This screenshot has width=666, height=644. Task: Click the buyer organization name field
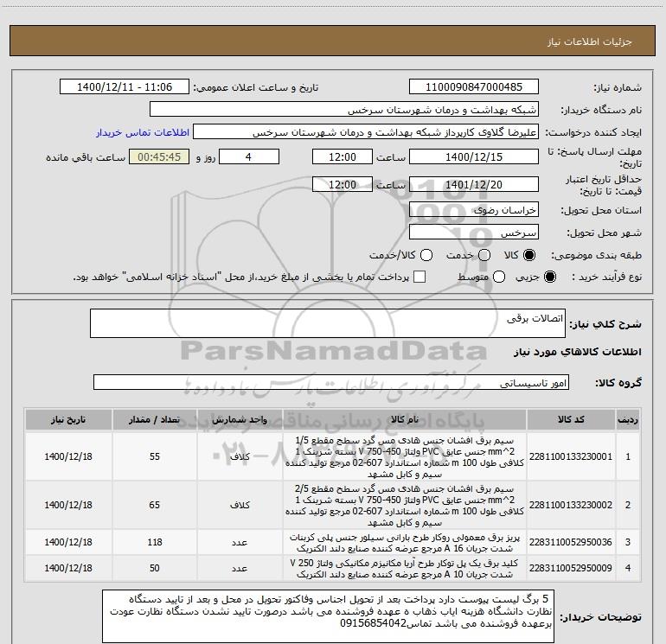(344, 110)
